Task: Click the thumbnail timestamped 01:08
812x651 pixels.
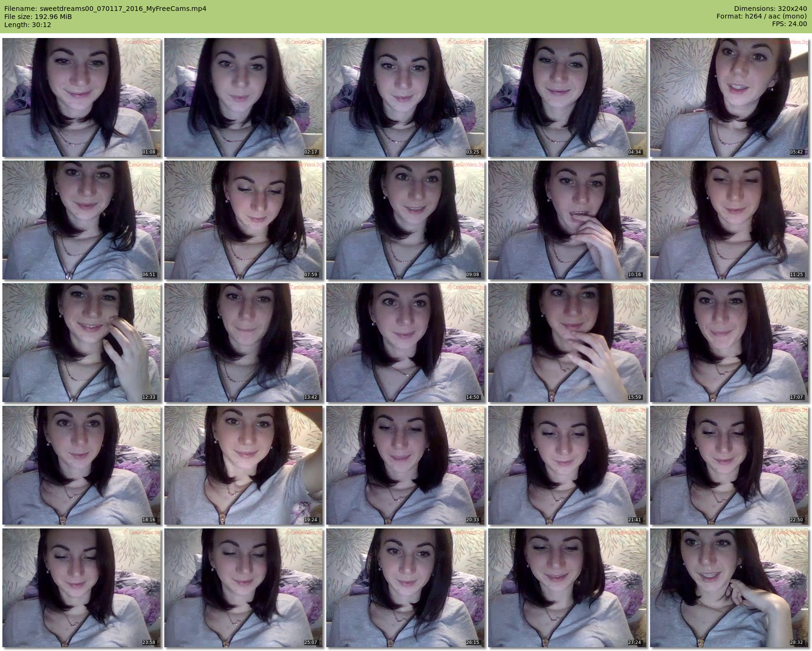Action: [x=82, y=97]
